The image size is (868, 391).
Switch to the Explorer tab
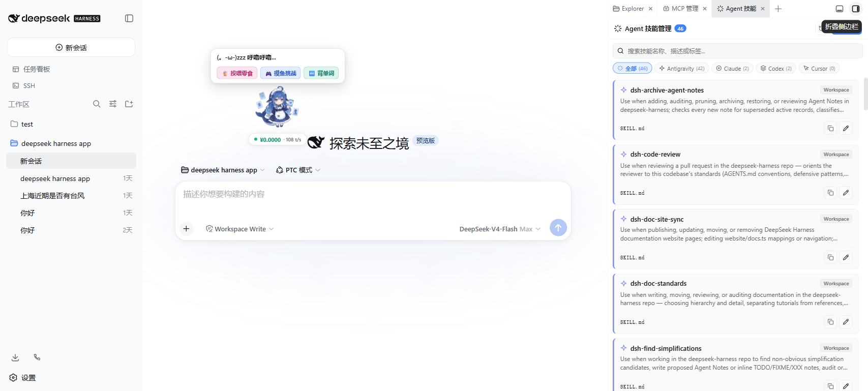pos(628,9)
